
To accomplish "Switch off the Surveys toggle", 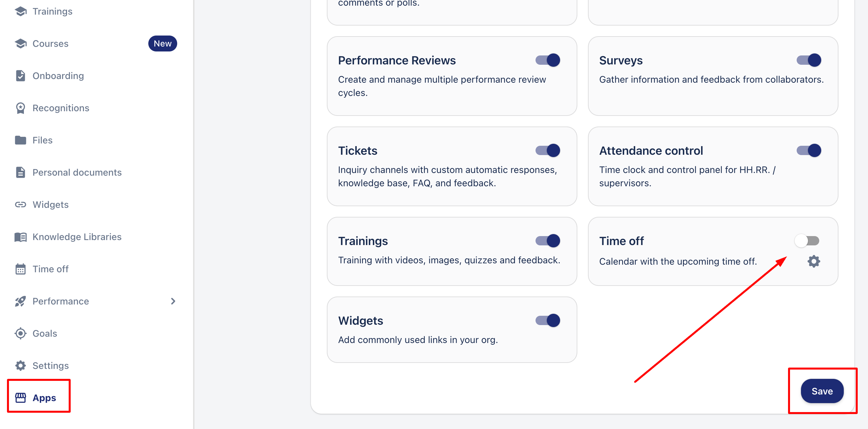I will pos(809,60).
